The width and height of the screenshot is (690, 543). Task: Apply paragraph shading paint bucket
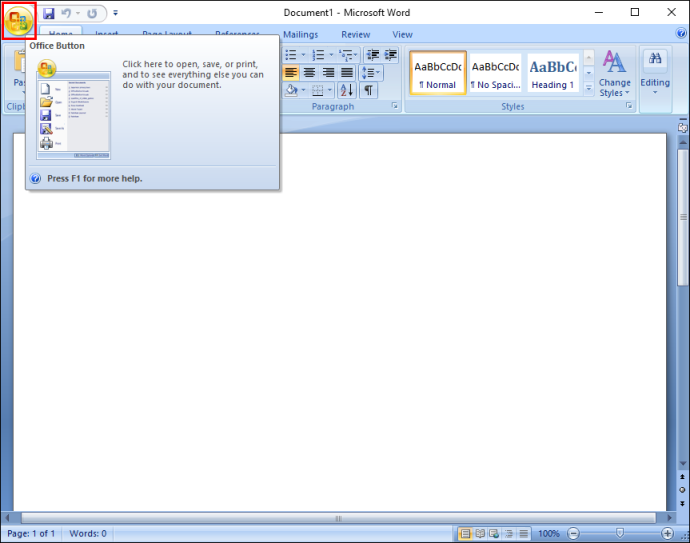click(291, 91)
